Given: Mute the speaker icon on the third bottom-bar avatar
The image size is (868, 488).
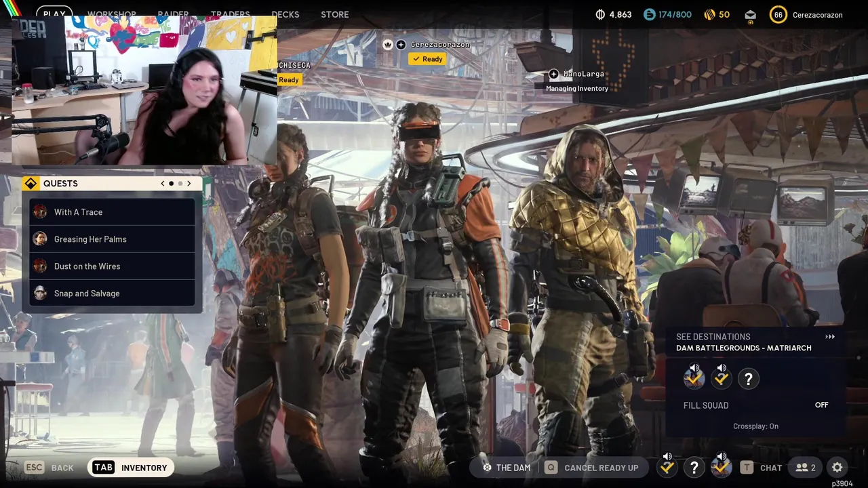Looking at the screenshot, I should 722,457.
